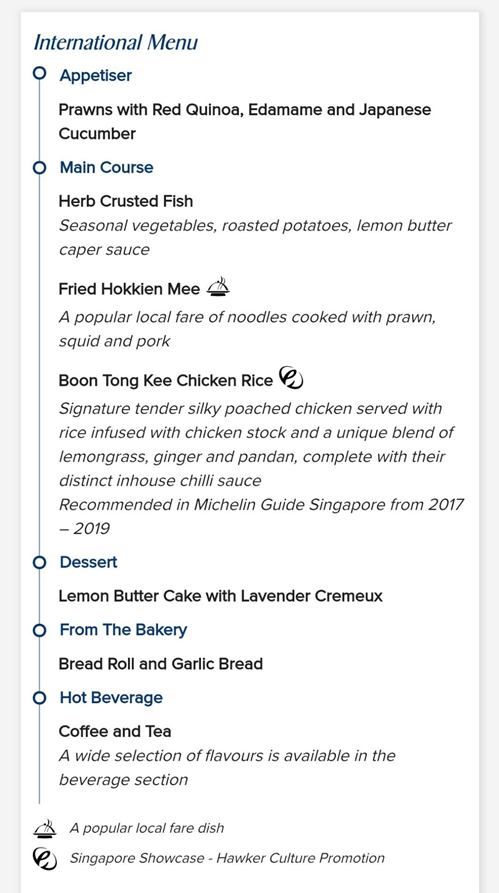Select the Appetiser section heading
The height and width of the screenshot is (893, 499).
96,75
